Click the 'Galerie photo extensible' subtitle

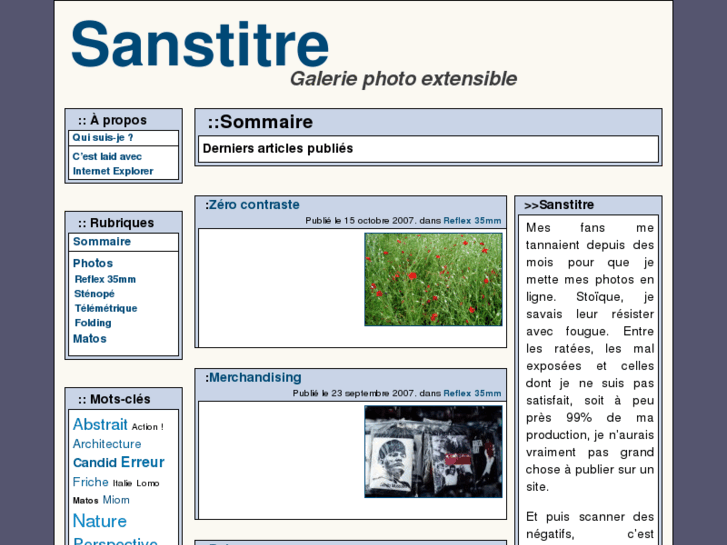coord(403,79)
